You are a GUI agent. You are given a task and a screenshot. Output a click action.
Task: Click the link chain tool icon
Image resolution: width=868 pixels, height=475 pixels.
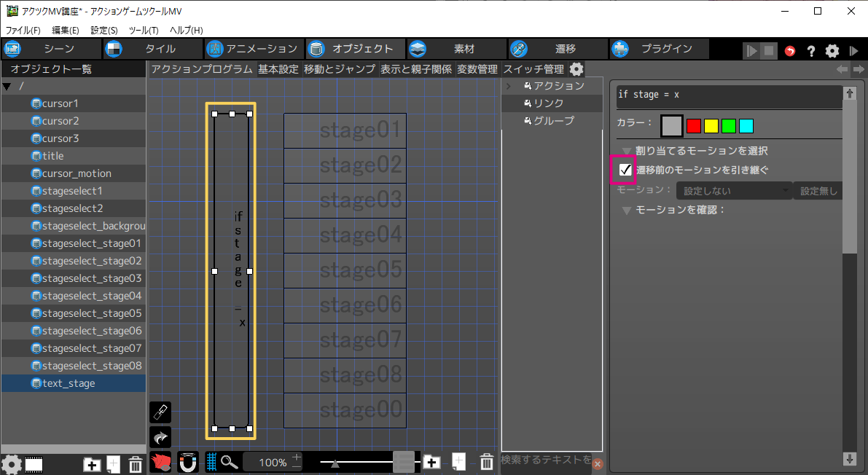[160, 412]
